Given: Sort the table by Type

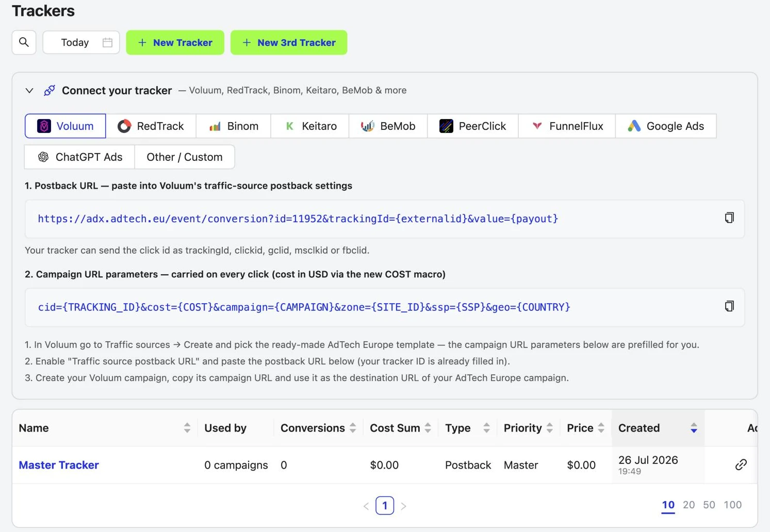Looking at the screenshot, I should pyautogui.click(x=486, y=428).
